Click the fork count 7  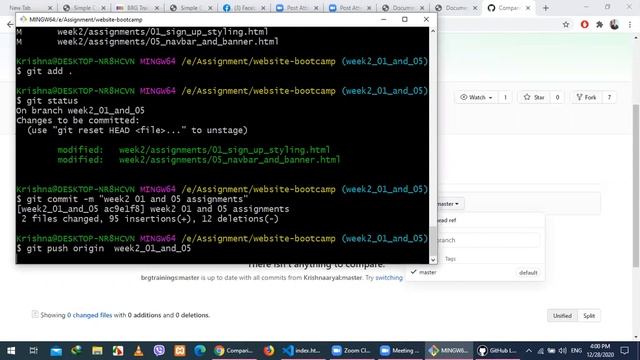coord(609,97)
